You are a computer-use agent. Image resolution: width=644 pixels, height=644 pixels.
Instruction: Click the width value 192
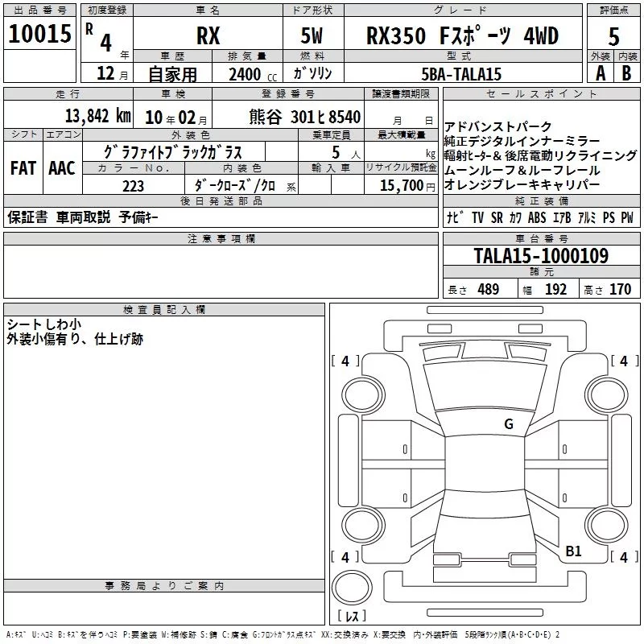(x=555, y=290)
